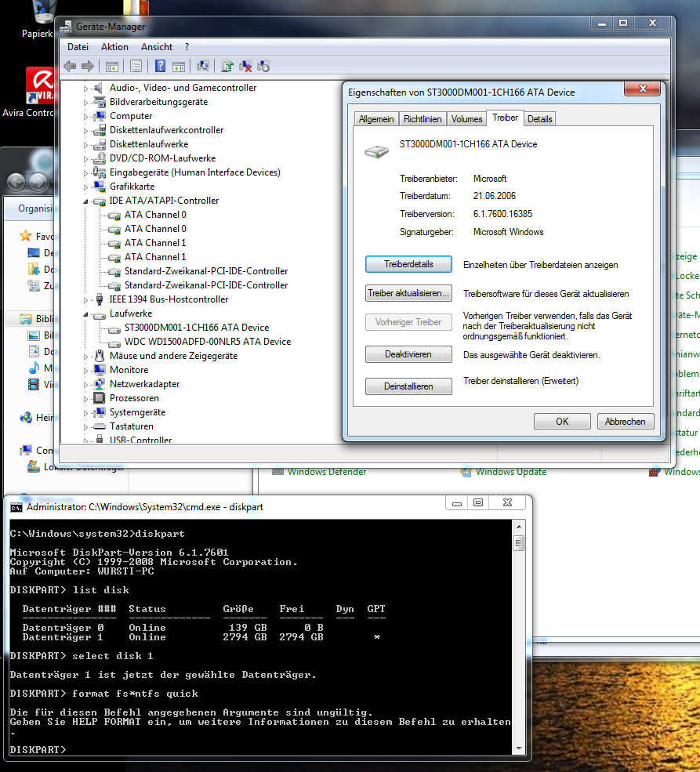
Task: Click the update driver software toolbar icon
Action: (227, 66)
